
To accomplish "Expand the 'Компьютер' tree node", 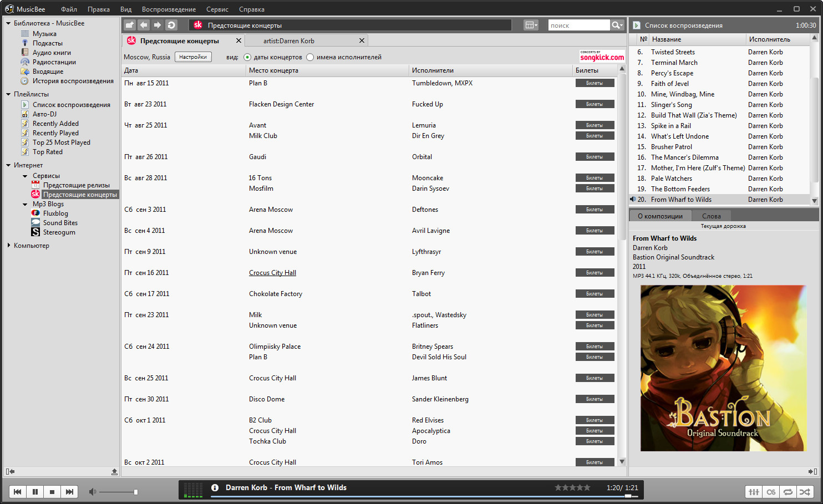I will tap(8, 245).
